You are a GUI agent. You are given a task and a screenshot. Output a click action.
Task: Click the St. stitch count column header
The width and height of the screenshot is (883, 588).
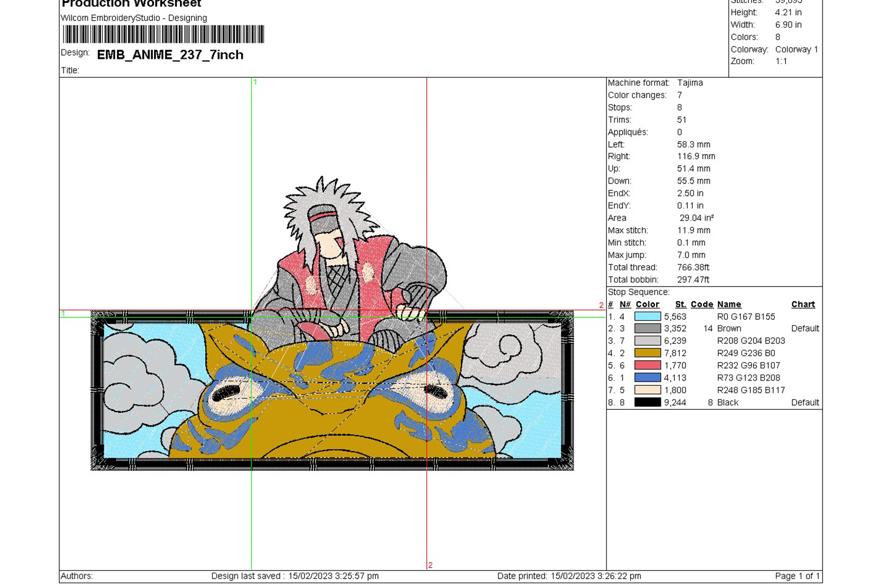point(681,305)
